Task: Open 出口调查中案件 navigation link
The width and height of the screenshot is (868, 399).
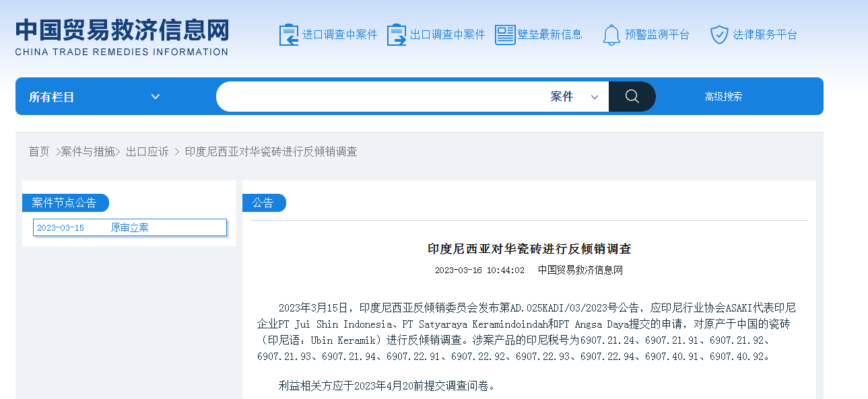Action: [x=447, y=35]
